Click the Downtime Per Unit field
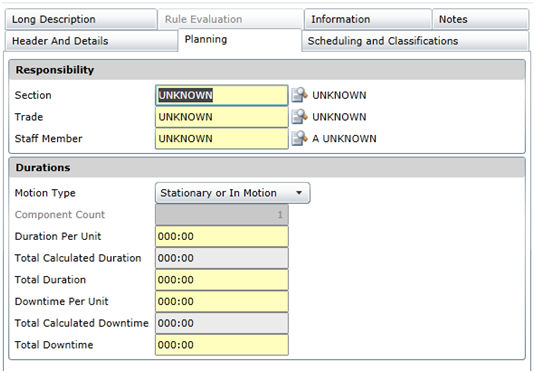Screen dimensions: 535x373 coord(222,302)
